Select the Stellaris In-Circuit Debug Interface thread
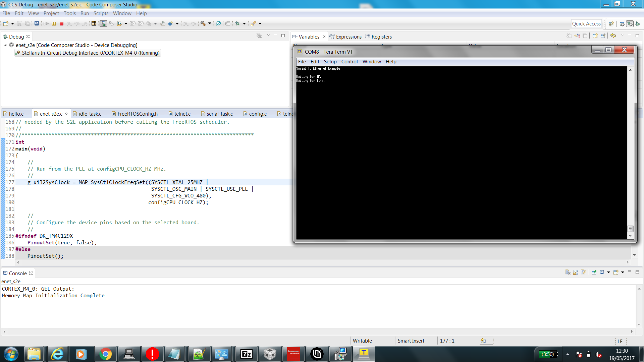 click(91, 53)
